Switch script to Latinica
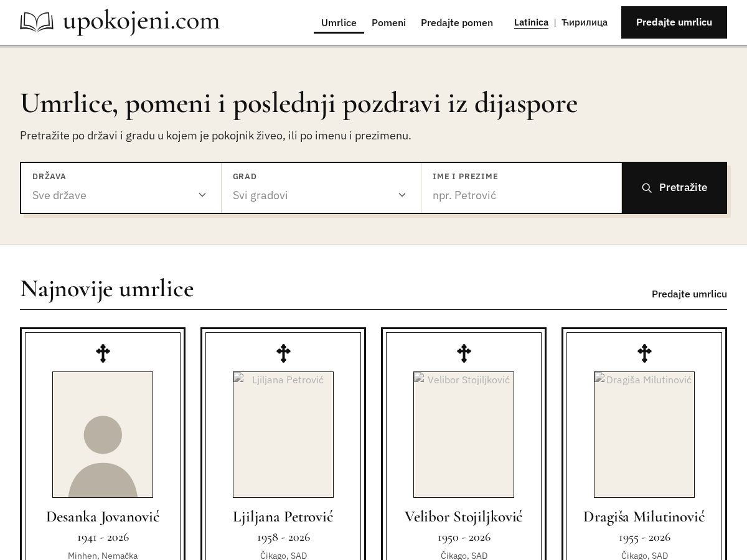 click(x=531, y=22)
